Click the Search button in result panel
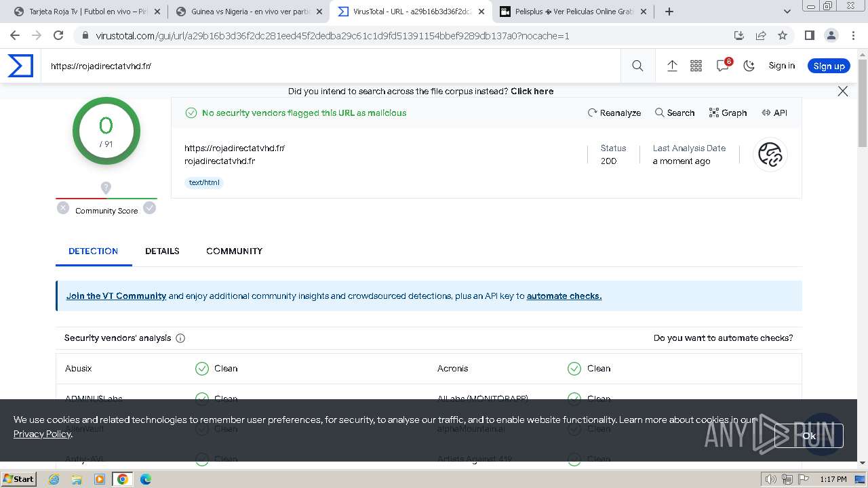This screenshot has width=868, height=488. point(675,113)
